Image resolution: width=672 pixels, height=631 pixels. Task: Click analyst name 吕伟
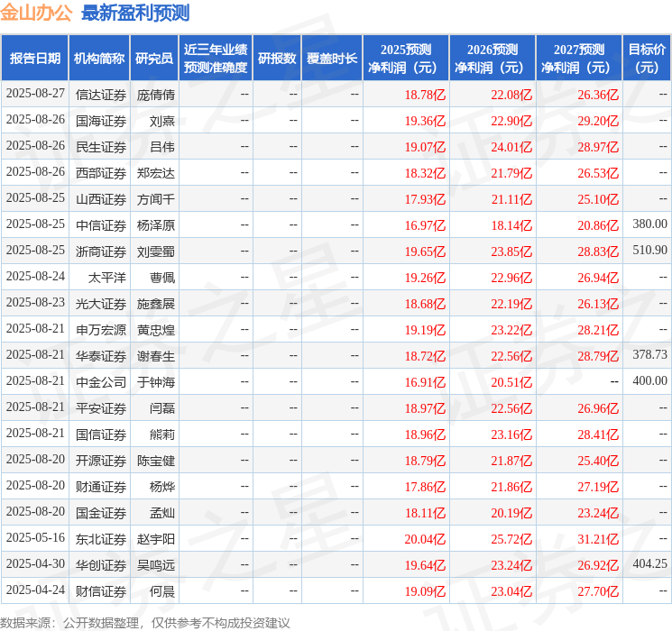162,147
